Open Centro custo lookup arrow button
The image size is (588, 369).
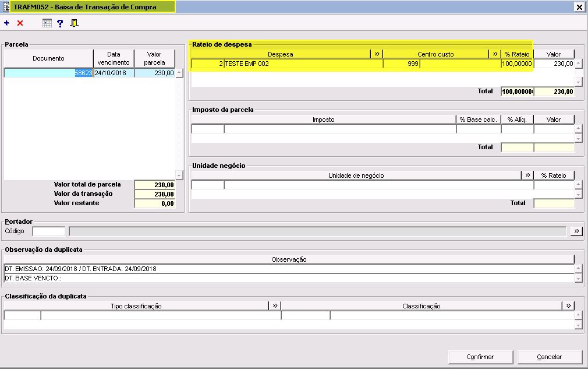[495, 54]
